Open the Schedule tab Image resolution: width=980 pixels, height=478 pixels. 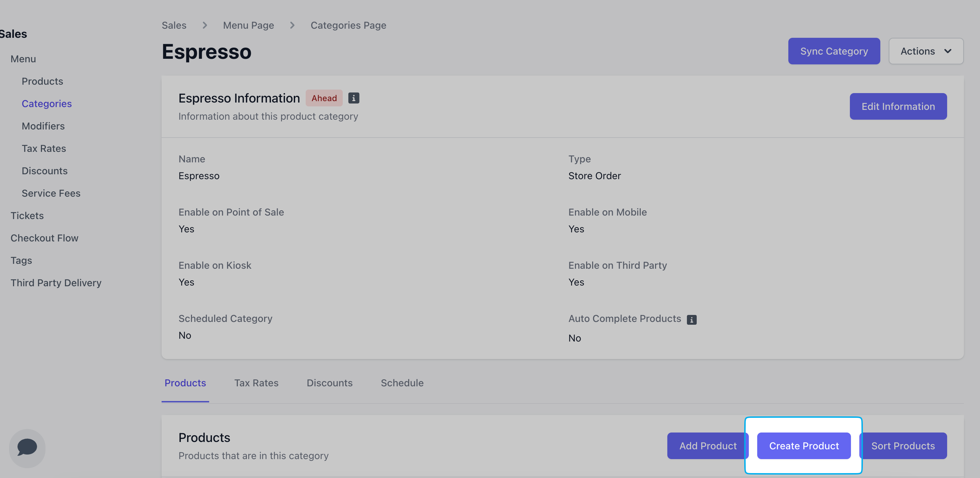pos(402,383)
